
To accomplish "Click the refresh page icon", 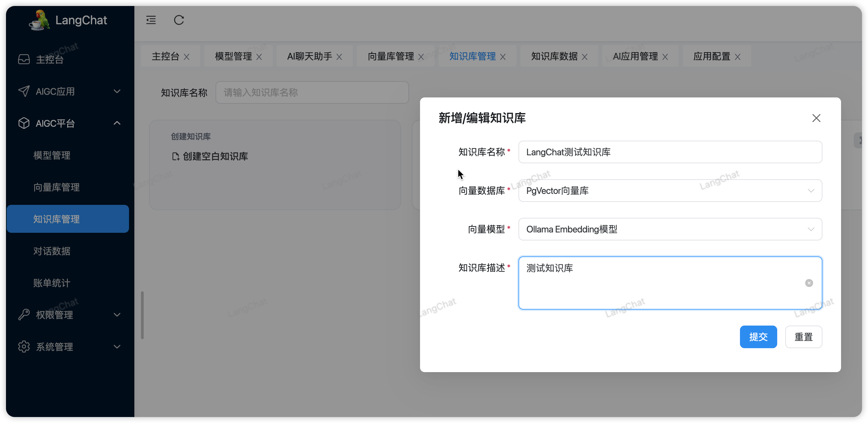I will 179,20.
